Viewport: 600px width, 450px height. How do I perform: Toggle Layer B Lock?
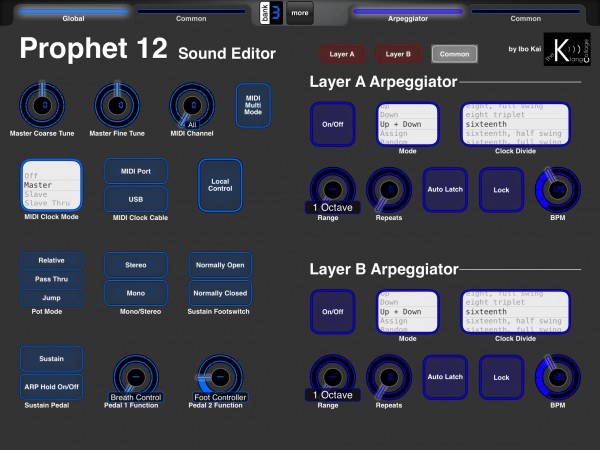501,377
